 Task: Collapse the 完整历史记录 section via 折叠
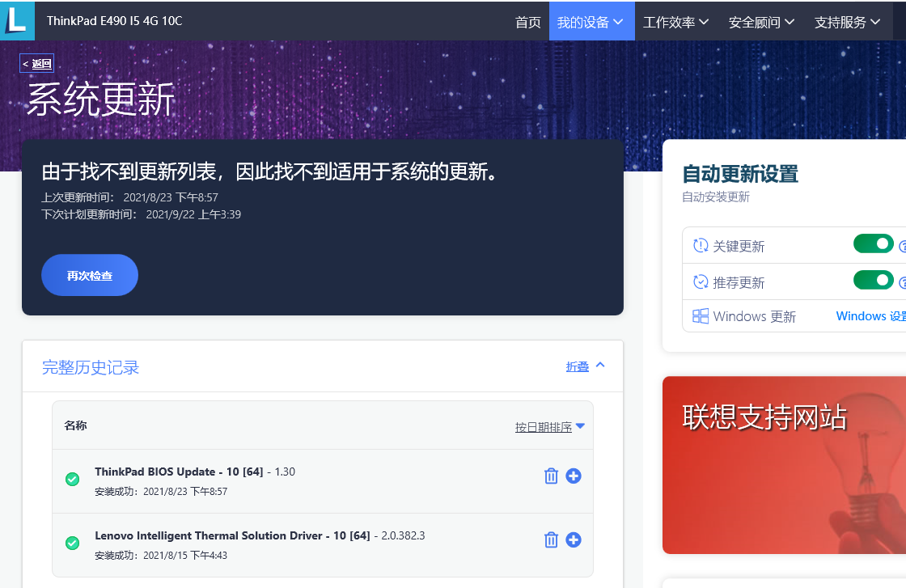585,366
